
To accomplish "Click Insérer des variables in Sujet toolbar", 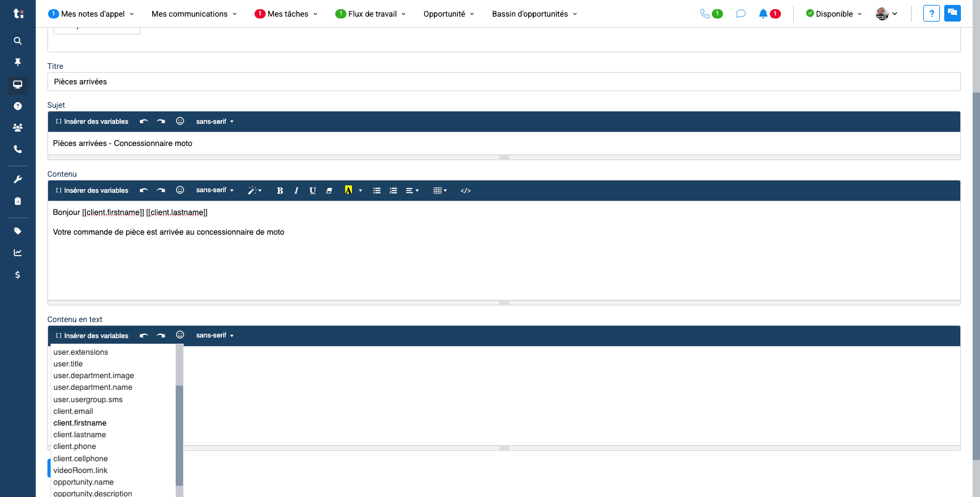I will coord(92,121).
